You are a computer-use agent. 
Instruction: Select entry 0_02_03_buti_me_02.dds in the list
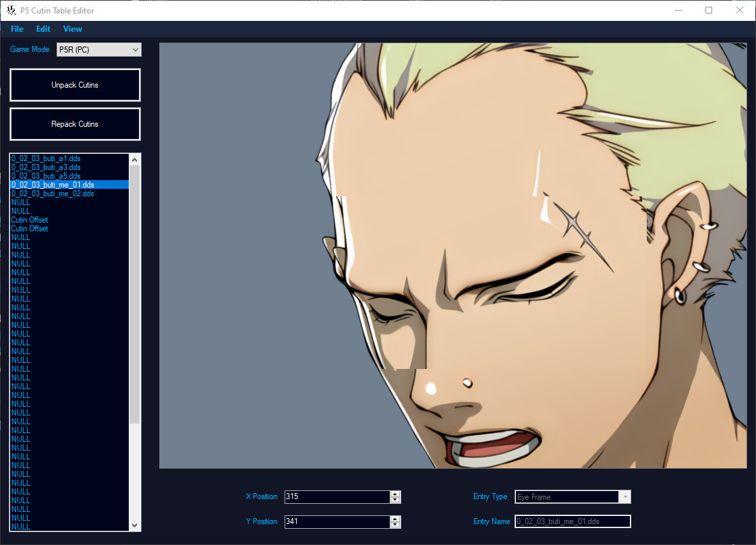(53, 194)
